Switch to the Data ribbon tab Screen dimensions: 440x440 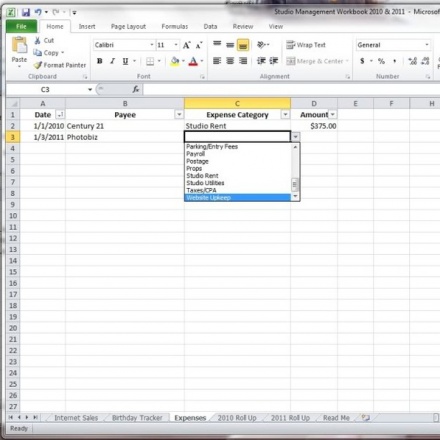210,26
